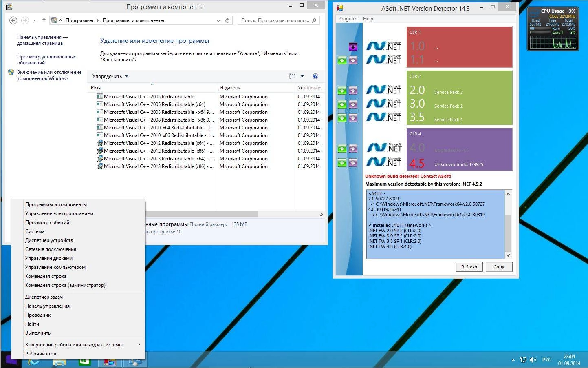Open the Program menu in ASoft
The height and width of the screenshot is (368, 588).
[x=348, y=19]
